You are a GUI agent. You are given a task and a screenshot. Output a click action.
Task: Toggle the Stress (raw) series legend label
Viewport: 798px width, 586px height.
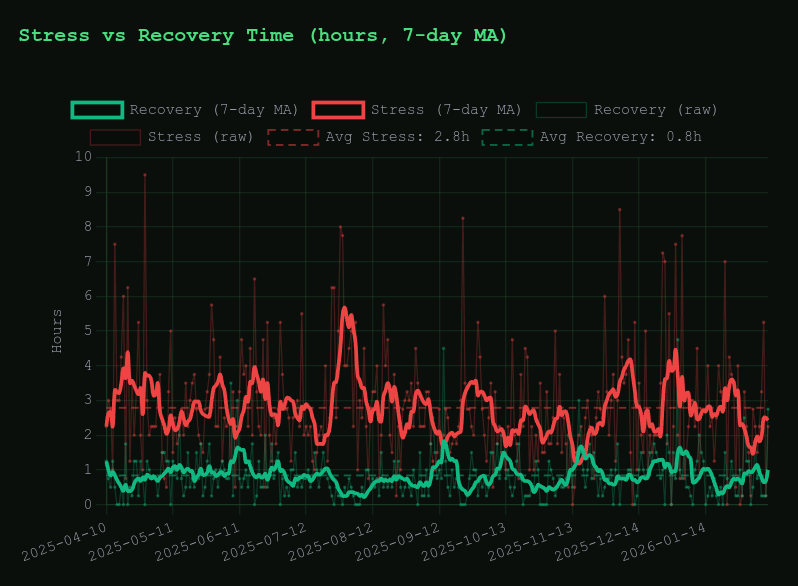click(200, 137)
